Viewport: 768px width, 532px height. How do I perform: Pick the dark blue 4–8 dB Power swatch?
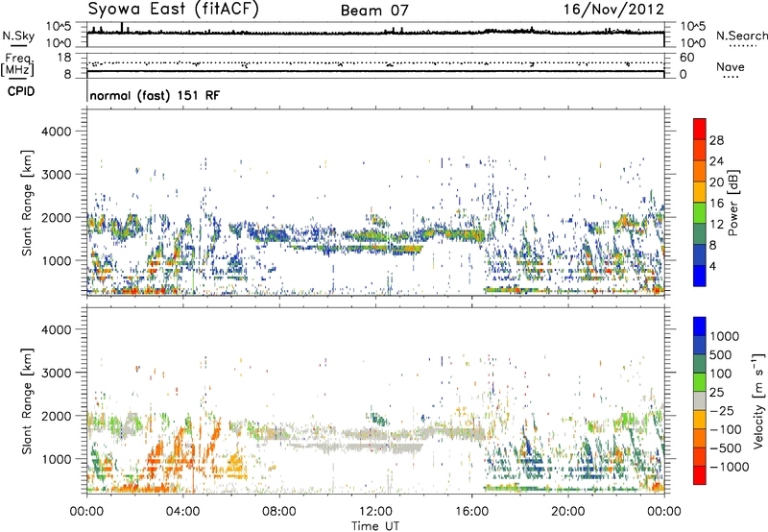(700, 254)
